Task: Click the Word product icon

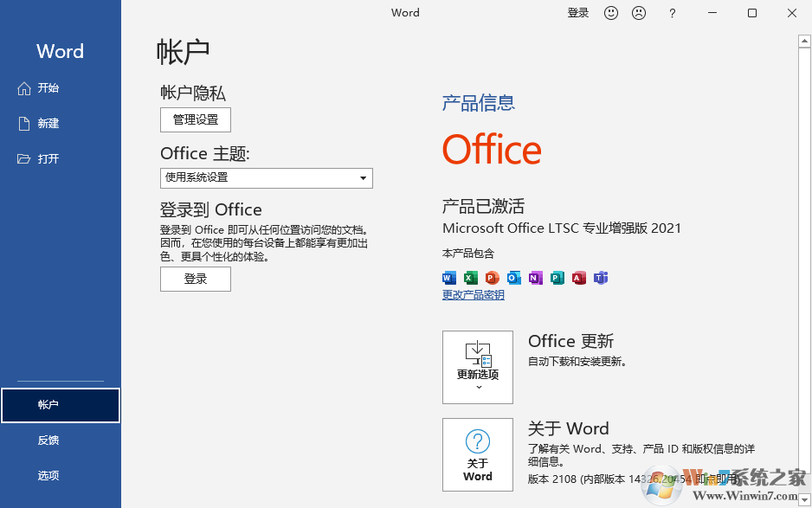Action: pyautogui.click(x=448, y=278)
